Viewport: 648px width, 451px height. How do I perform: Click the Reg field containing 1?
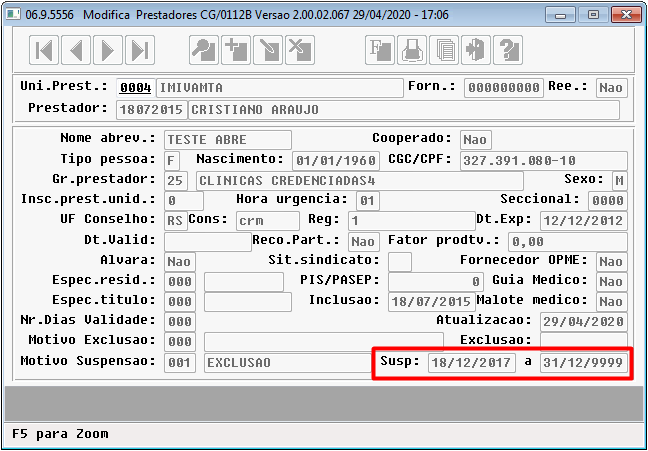pos(412,221)
